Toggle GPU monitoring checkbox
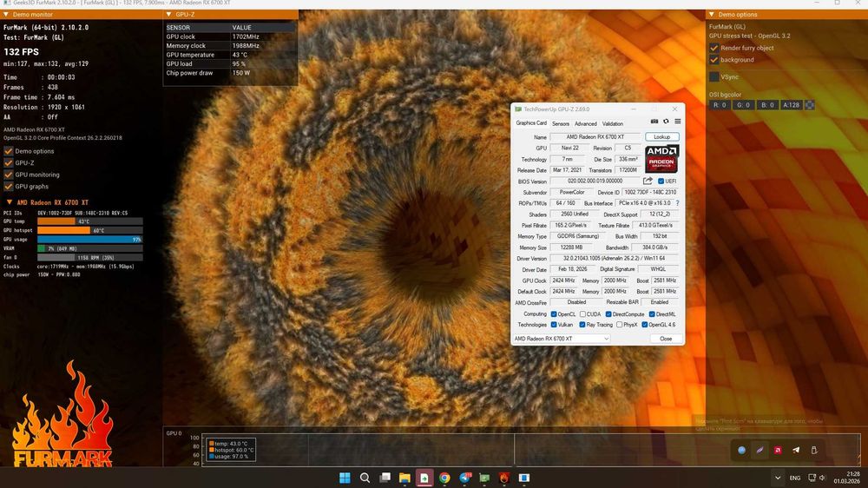The width and height of the screenshot is (868, 488). [9, 175]
